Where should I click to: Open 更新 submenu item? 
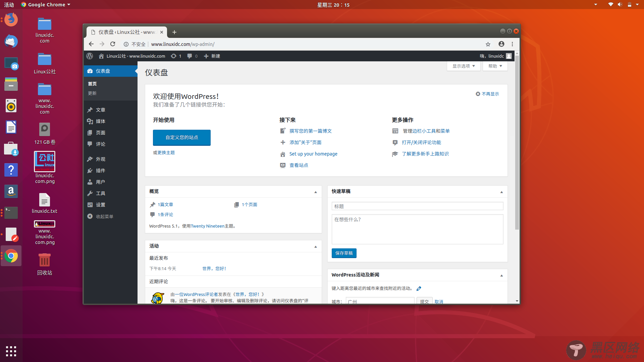point(92,93)
